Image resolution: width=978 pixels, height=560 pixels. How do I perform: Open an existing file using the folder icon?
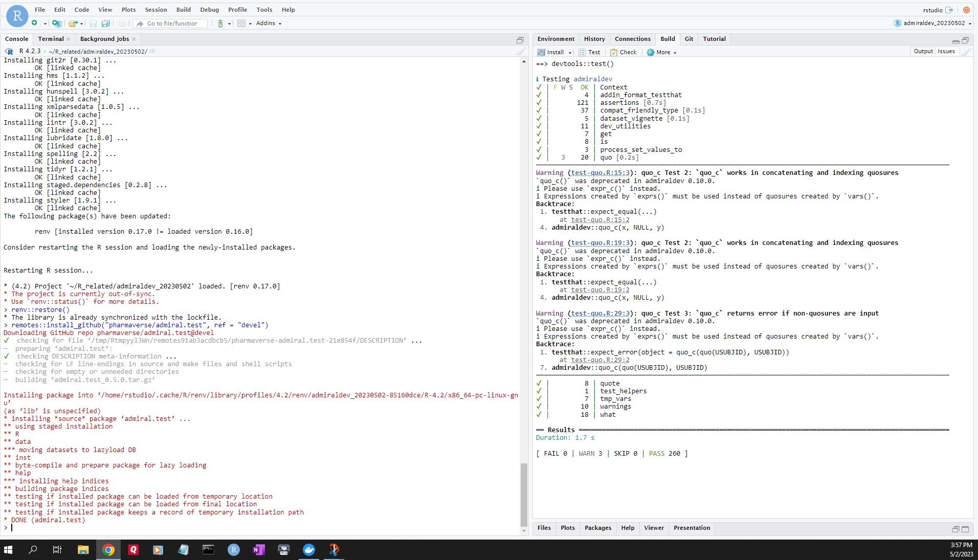(72, 24)
